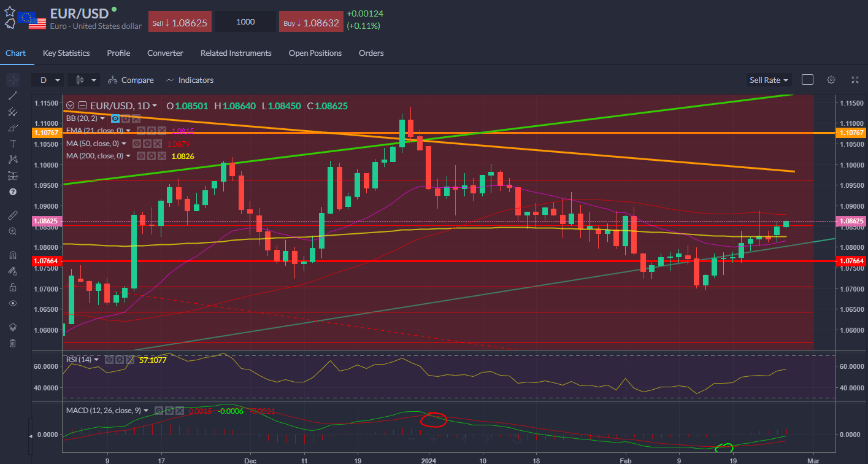Open settings gear for MACD indicator
The height and width of the screenshot is (464, 868).
[169, 411]
